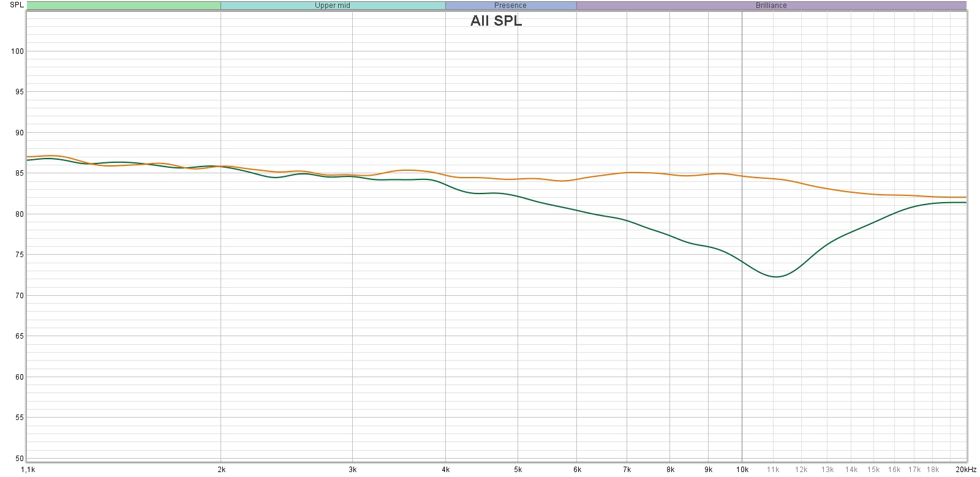Click the "9k" frequency axis label
This screenshot has width=980, height=477.
click(x=709, y=470)
